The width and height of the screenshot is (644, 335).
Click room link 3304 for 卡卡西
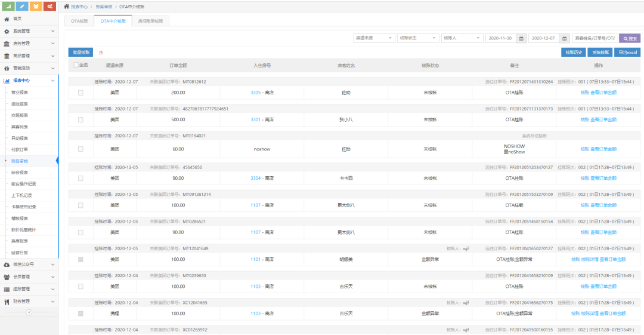[255, 178]
